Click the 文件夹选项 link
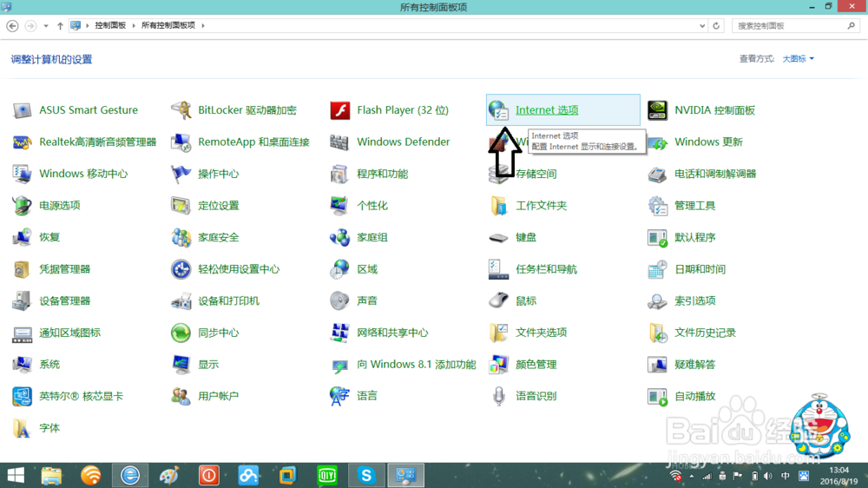 542,333
